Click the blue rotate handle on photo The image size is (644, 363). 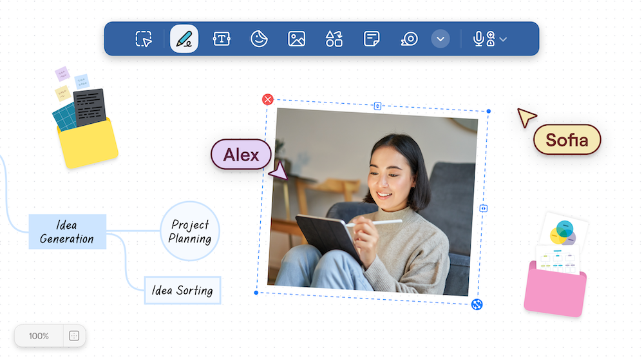coord(477,304)
